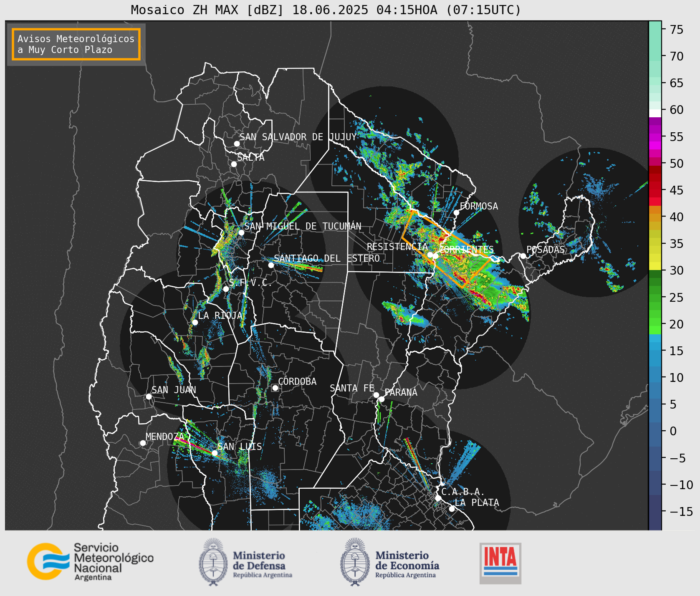Viewport: 700px width, 596px height.
Task: Click the Córdoba city marker
Action: click(275, 388)
